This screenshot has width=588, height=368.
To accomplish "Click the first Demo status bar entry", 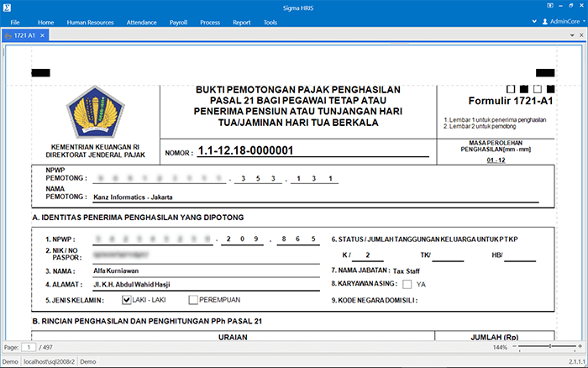I will (10, 361).
